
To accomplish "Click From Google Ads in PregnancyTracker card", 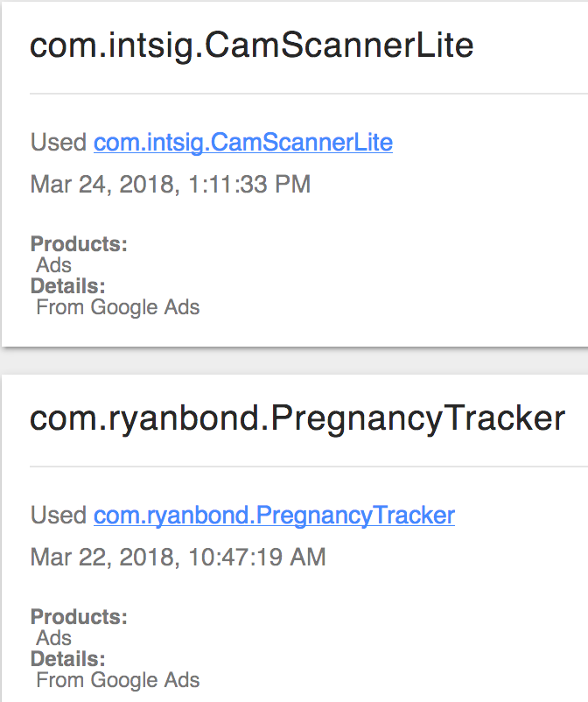I will tap(118, 680).
